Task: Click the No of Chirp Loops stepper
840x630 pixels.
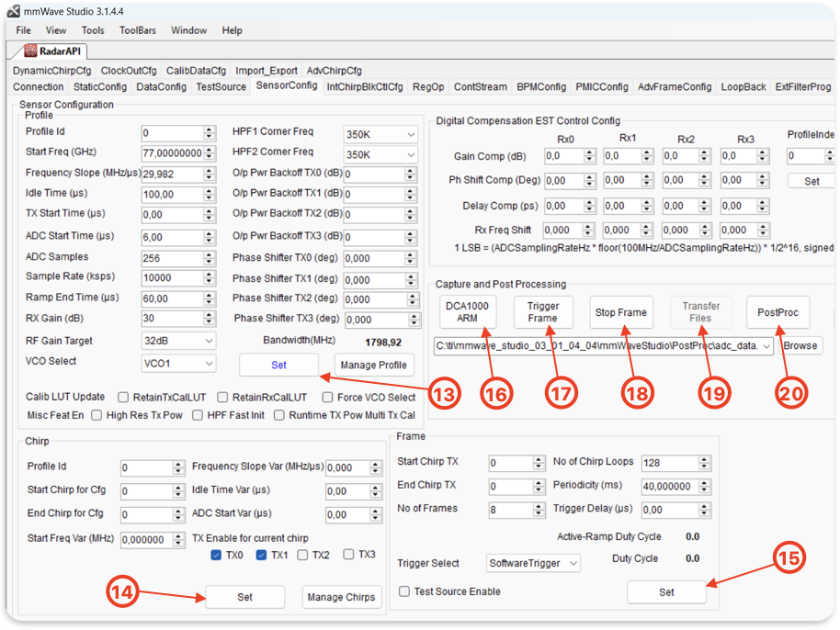Action: pyautogui.click(x=705, y=463)
